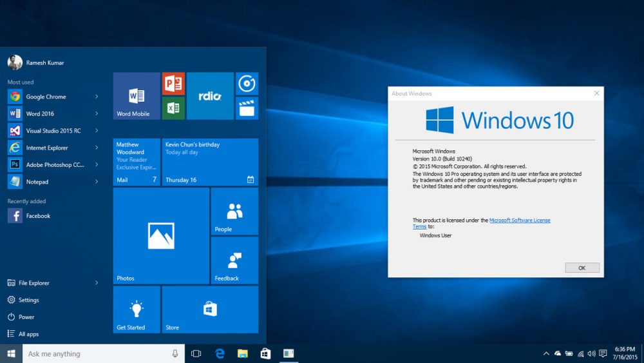The height and width of the screenshot is (363, 644).
Task: Expand Notepad jump list arrow
Action: click(97, 182)
